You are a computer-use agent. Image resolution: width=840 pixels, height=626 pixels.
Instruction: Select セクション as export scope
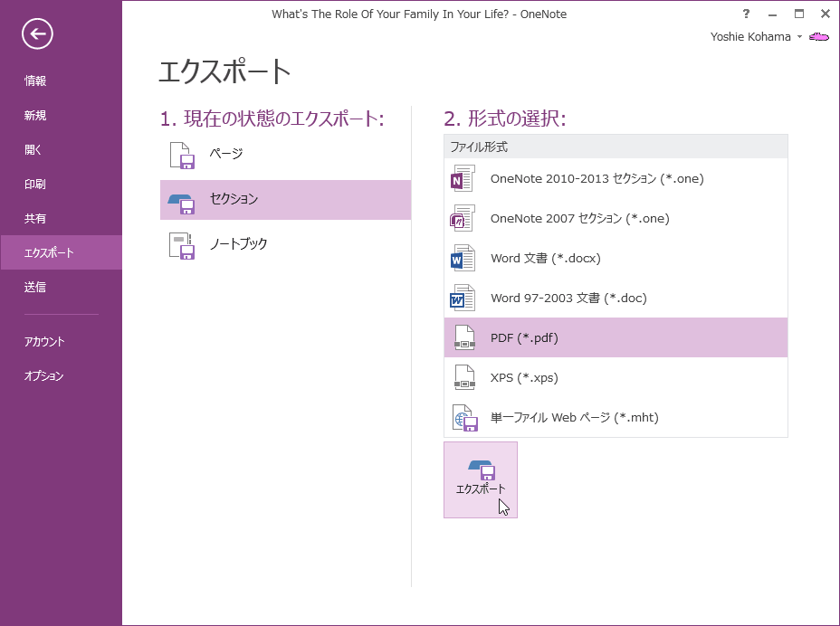click(285, 200)
